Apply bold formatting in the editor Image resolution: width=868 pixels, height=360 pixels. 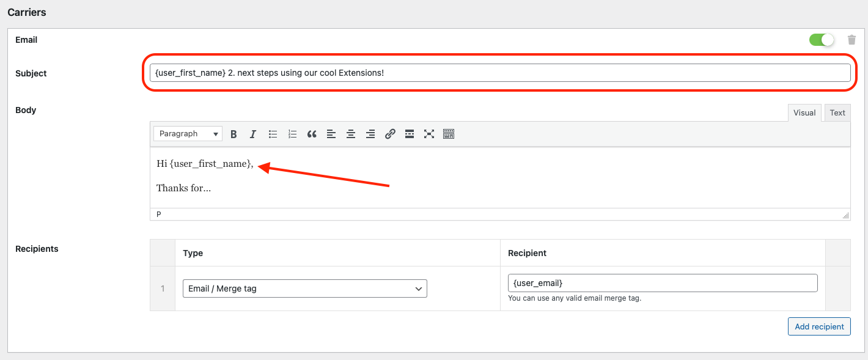tap(233, 133)
